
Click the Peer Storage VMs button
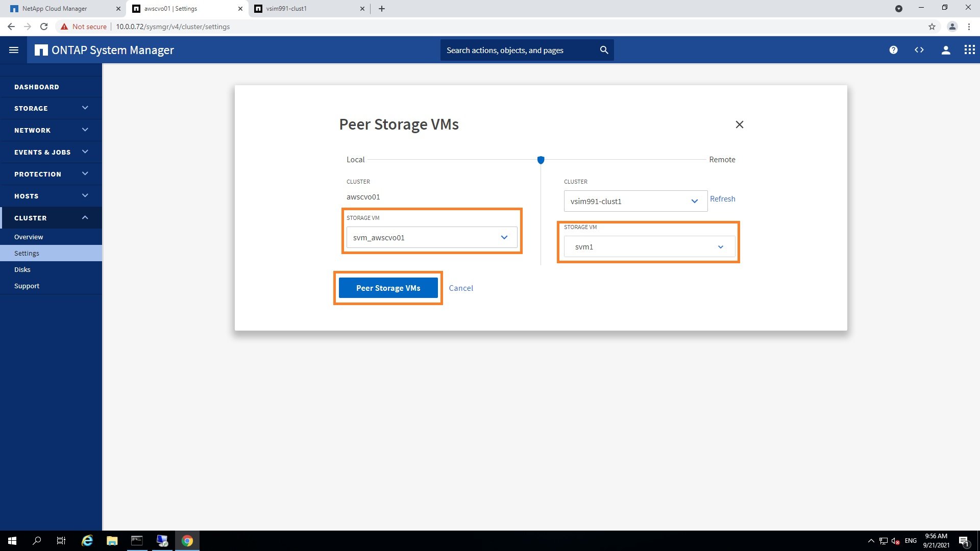388,288
